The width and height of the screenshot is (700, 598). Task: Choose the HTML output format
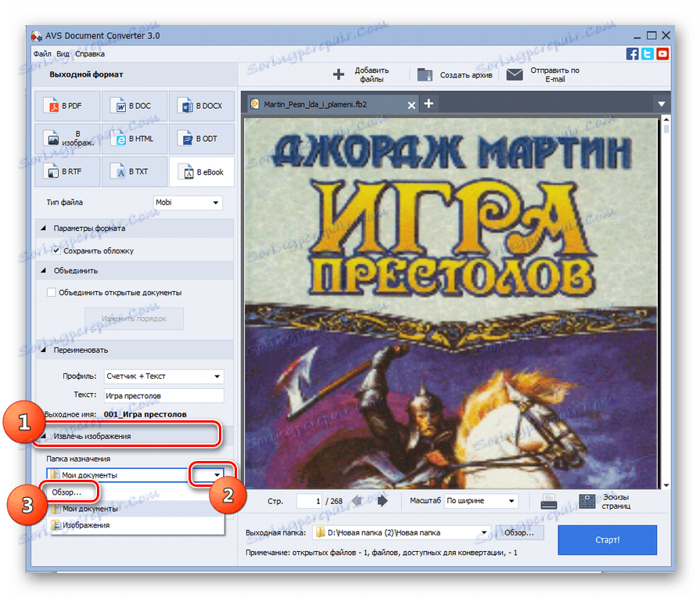[135, 139]
